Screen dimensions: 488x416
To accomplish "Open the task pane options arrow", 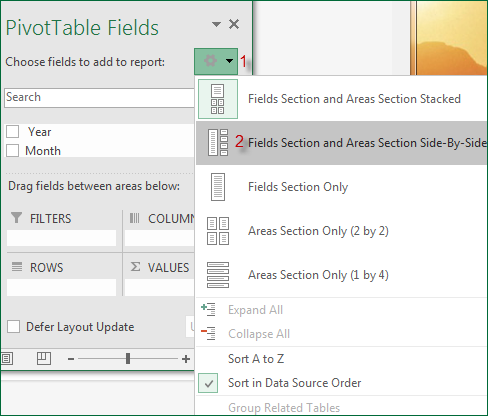I will pos(216,24).
